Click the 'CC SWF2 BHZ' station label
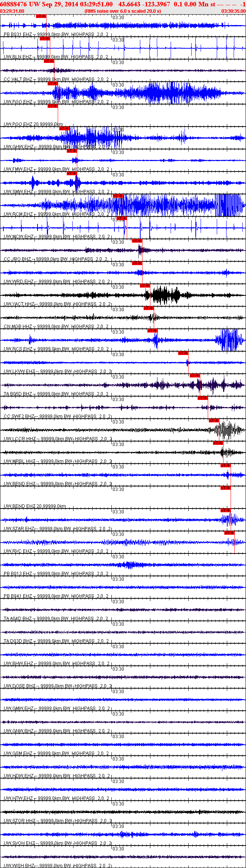Image resolution: width=246 pixels, height=868 pixels. tap(19, 416)
